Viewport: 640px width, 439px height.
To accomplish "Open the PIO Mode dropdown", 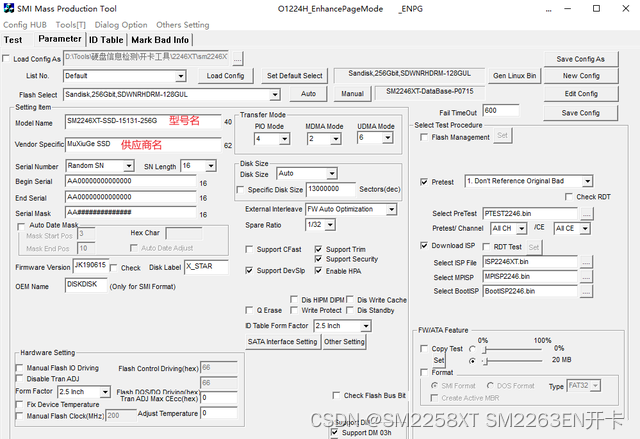I will [x=284, y=139].
